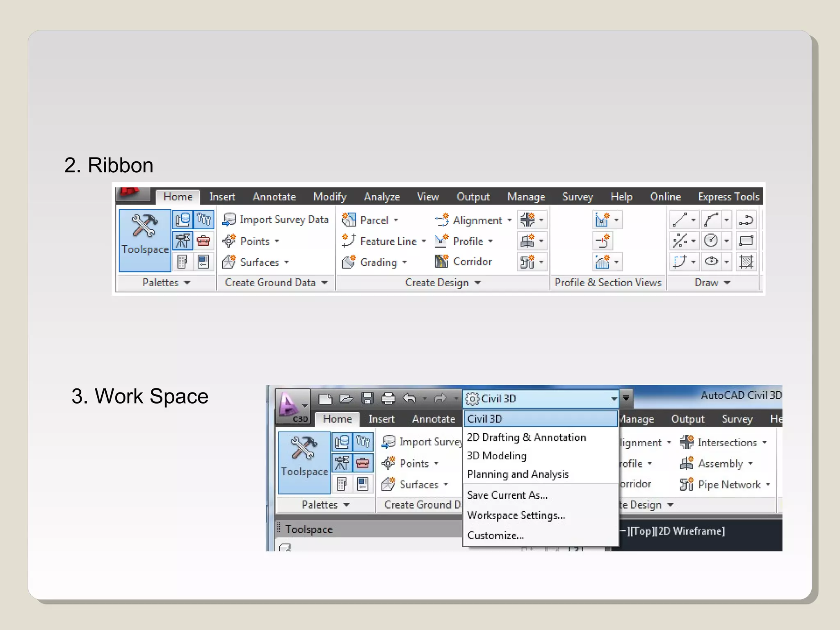Switch to the Analyze ribbon tab
Screen dimensions: 840x630
pos(381,197)
